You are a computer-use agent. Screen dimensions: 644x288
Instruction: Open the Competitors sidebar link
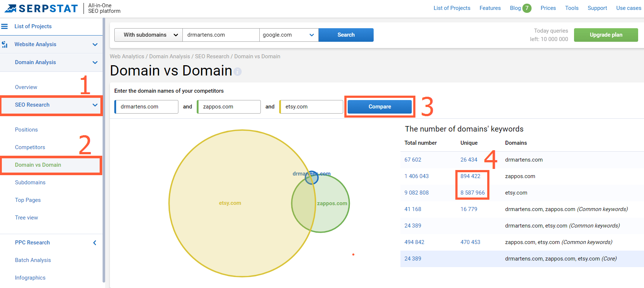30,147
